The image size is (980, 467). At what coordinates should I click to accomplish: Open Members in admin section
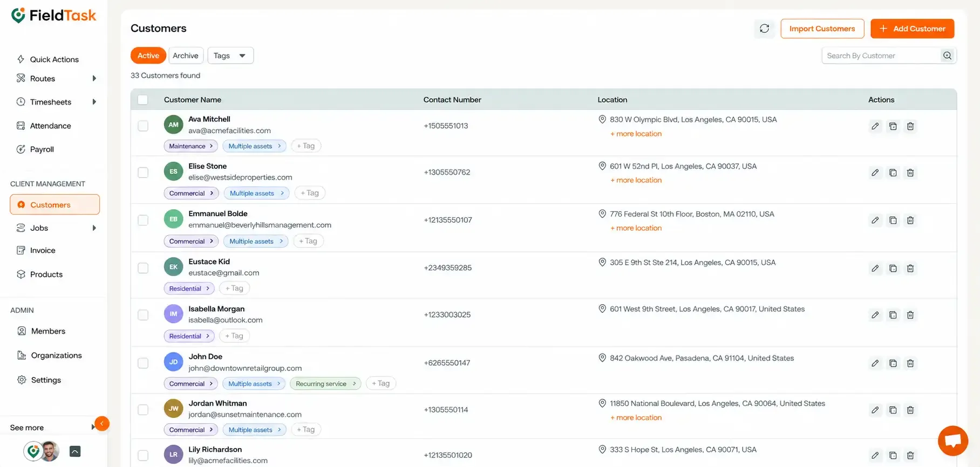42,331
